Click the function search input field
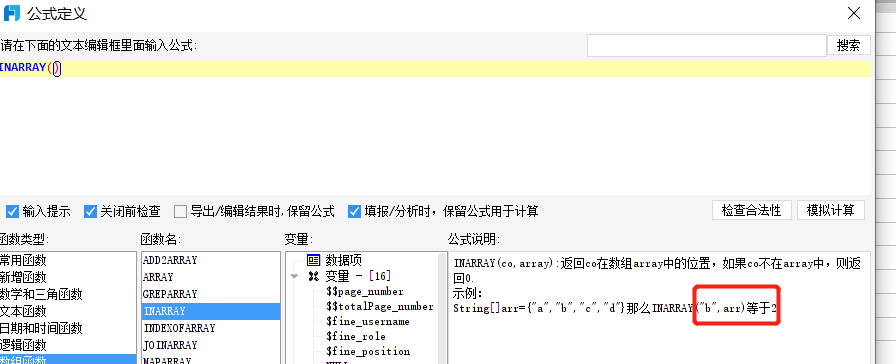This screenshot has width=896, height=364. 707,45
